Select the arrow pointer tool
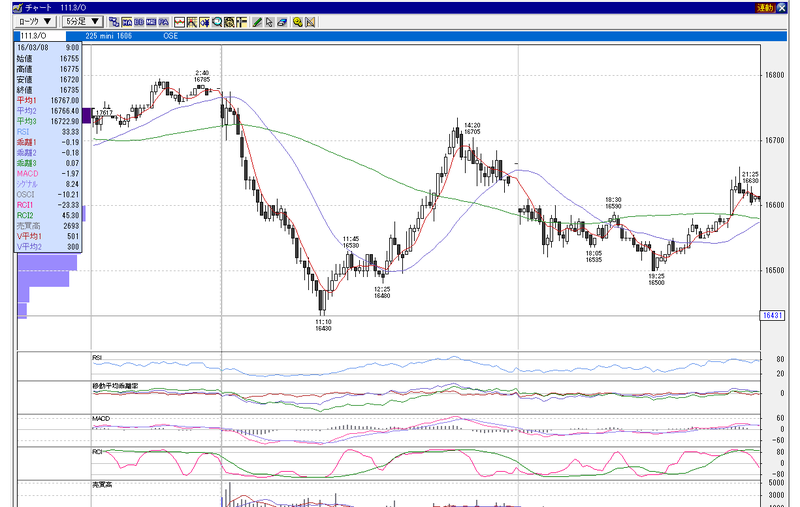 click(x=269, y=22)
